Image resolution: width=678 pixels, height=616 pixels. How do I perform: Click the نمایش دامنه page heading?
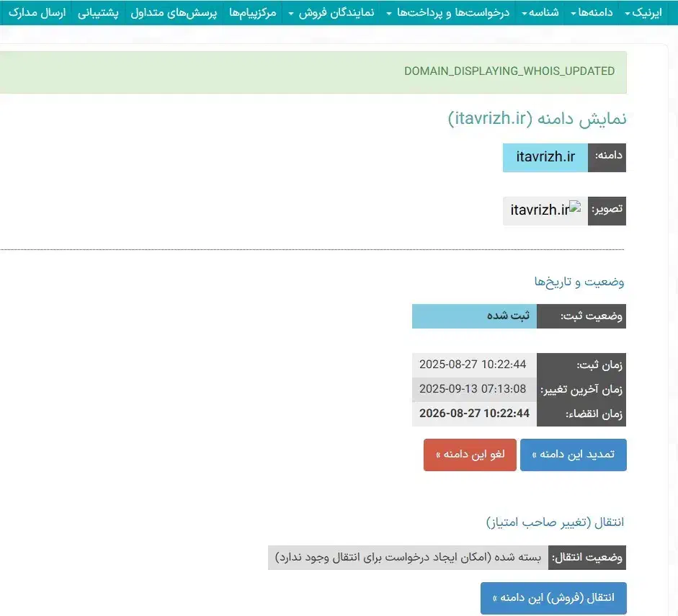[x=537, y=119]
